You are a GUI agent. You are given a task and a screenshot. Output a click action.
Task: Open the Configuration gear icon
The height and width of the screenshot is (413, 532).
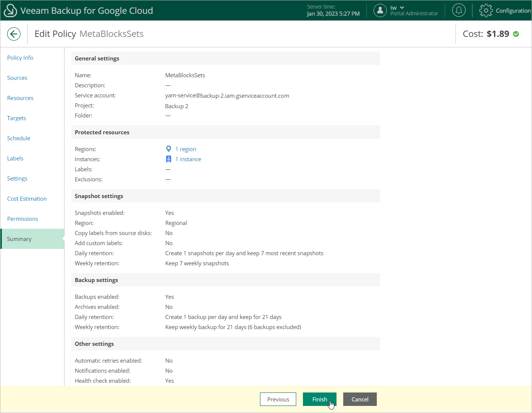486,10
